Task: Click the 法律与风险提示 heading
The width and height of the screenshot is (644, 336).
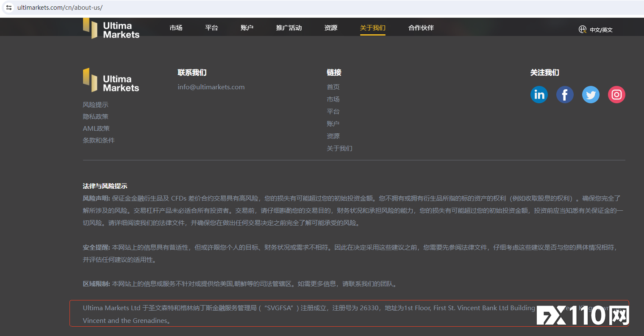Action: pos(105,186)
